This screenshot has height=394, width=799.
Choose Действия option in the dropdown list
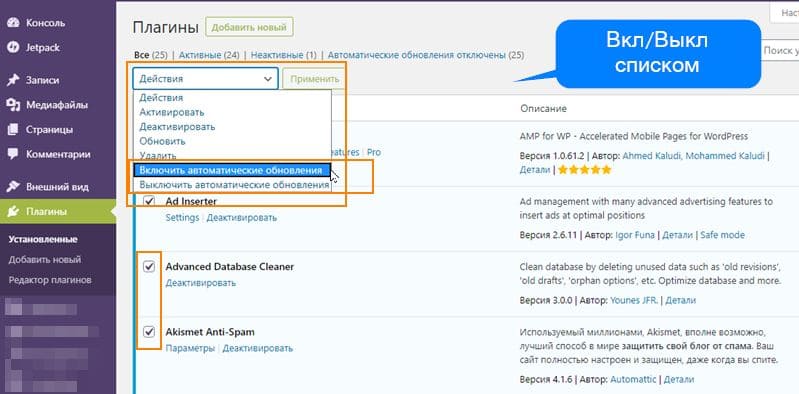coord(232,97)
